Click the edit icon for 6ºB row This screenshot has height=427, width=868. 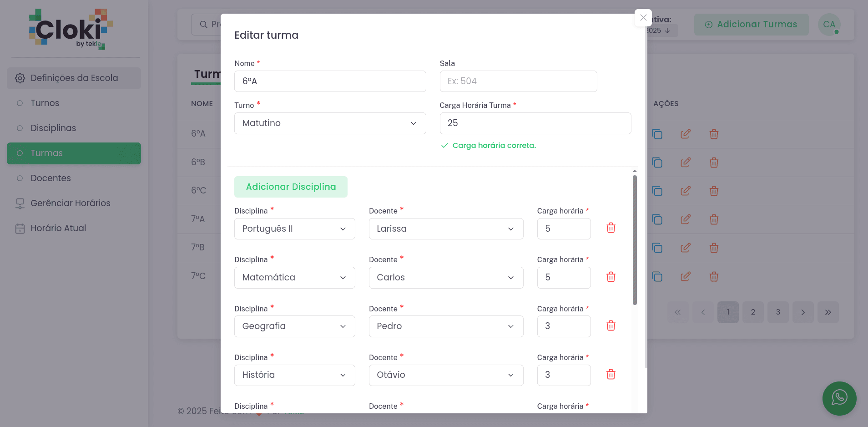coord(685,163)
